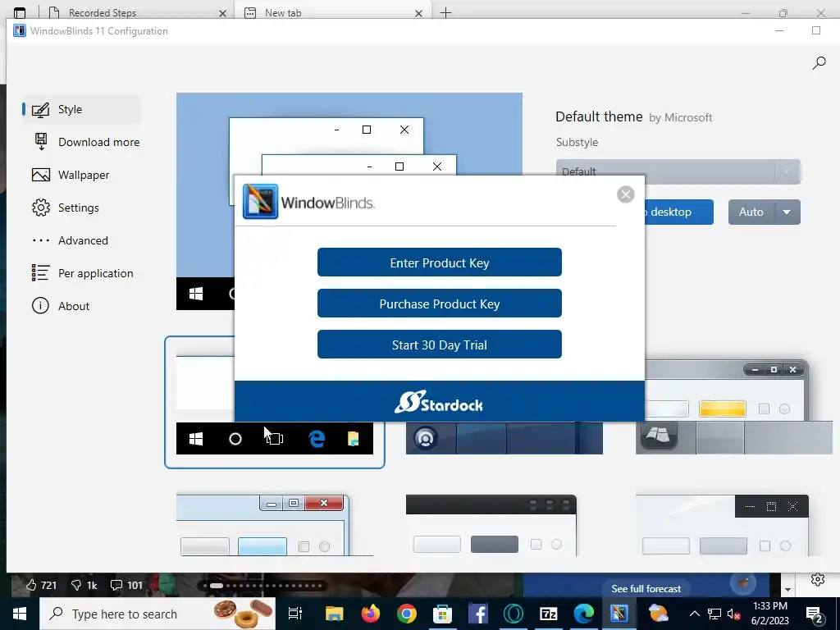Click WindowBlinds icon on taskbar
The image size is (840, 630).
tap(619, 614)
